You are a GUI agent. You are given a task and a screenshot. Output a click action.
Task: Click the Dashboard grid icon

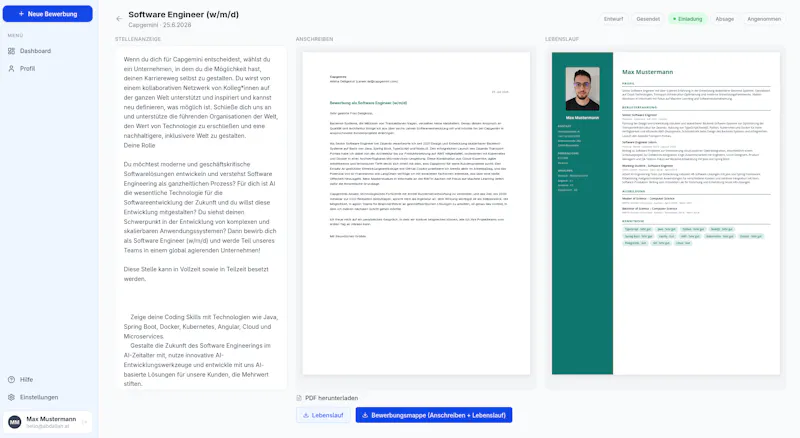point(11,51)
